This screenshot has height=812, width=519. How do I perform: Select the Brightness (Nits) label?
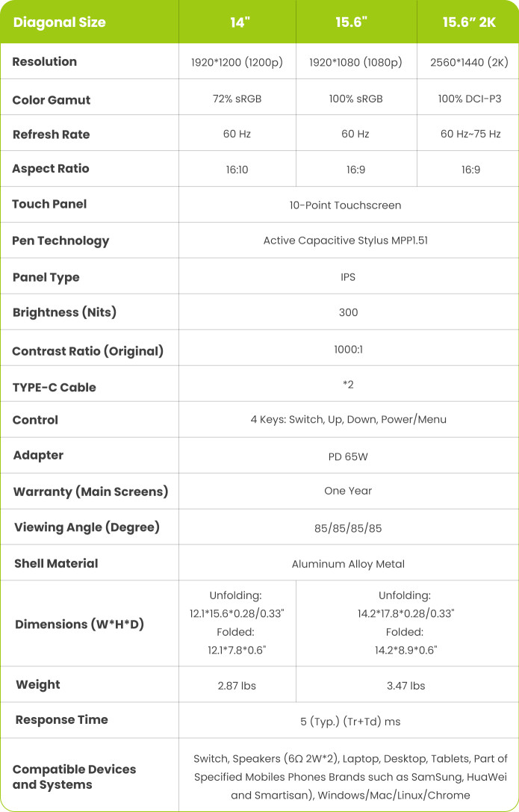[65, 312]
